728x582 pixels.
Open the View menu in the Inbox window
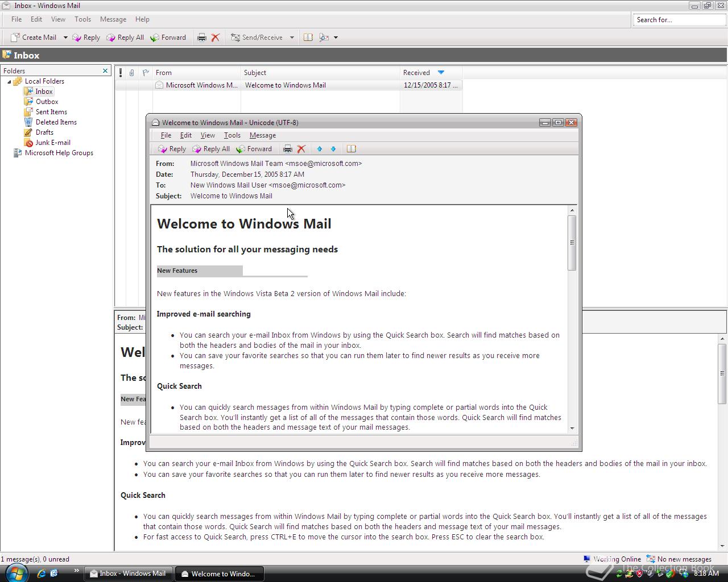(x=58, y=19)
